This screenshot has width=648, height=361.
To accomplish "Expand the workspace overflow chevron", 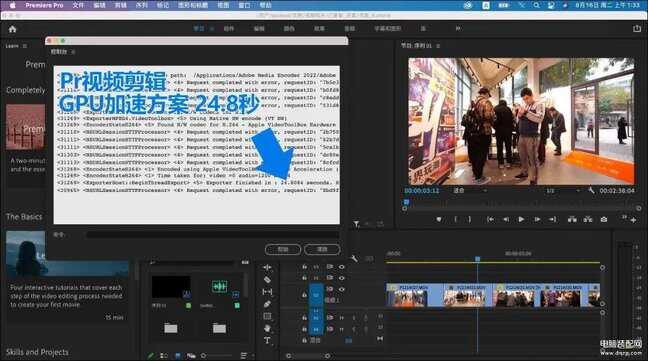I will 458,28.
